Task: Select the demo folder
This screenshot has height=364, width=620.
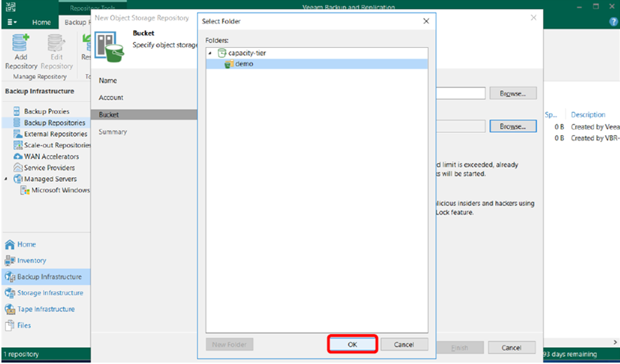Action: pos(244,64)
